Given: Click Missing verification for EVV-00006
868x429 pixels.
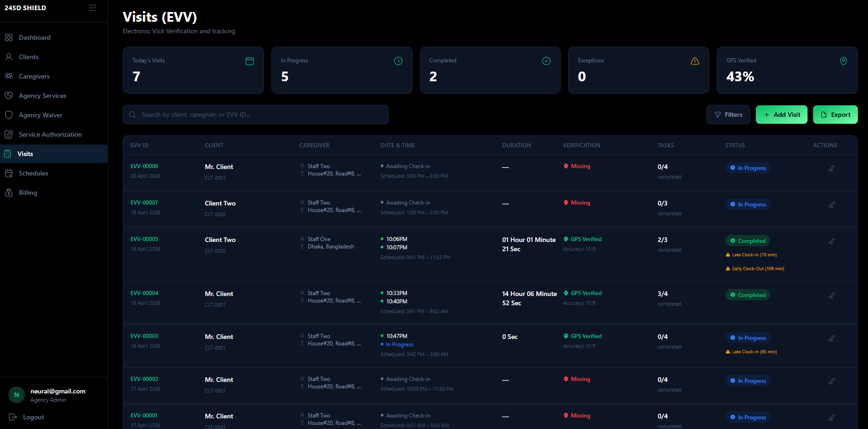Looking at the screenshot, I should tap(577, 166).
